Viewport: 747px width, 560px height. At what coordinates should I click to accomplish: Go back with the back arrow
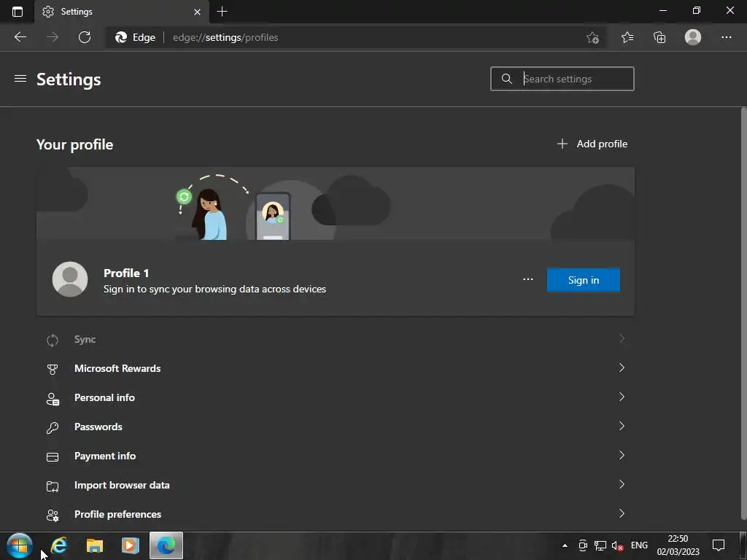click(20, 37)
